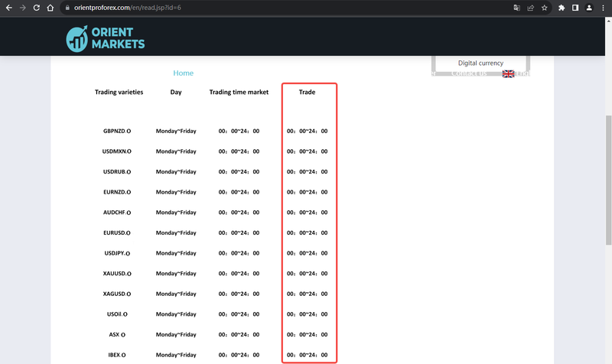Click Monday~Friday in the EURUSD.O row
Viewport: 612px width, 364px height.
[x=176, y=233]
